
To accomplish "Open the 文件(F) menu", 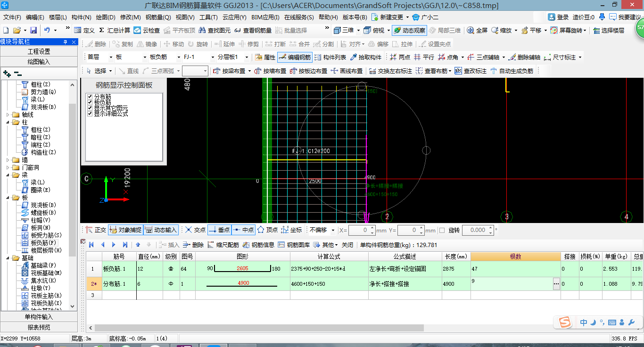I will 12,17.
